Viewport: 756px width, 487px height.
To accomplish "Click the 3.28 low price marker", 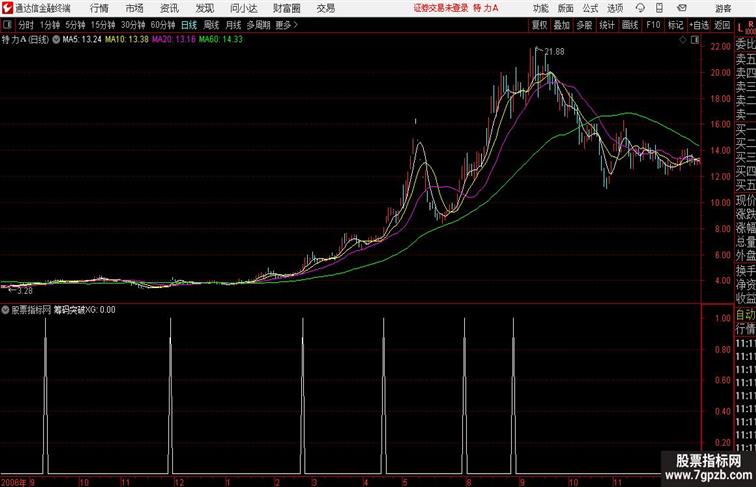I will (25, 291).
